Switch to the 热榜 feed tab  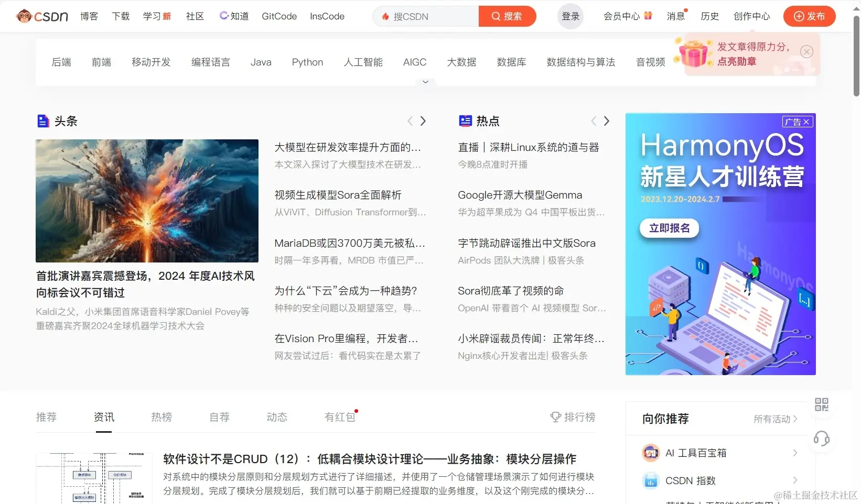pos(162,417)
